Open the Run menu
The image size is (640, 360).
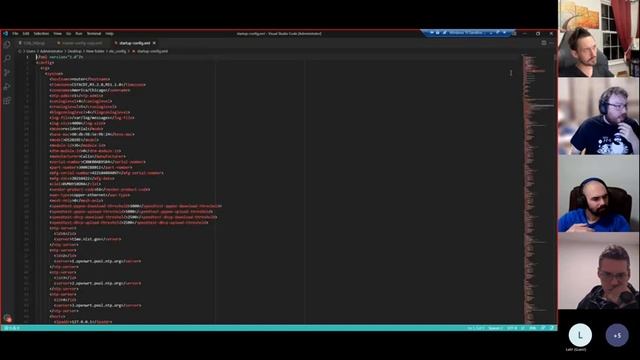(x=79, y=33)
